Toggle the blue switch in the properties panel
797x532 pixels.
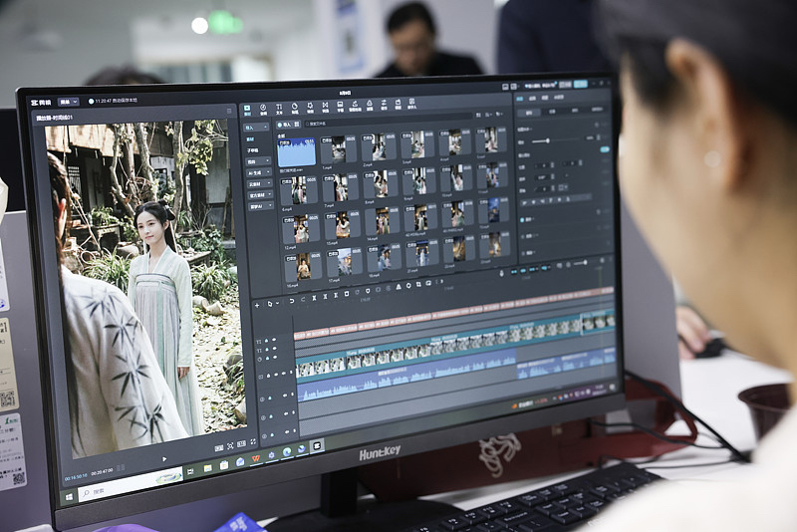click(x=605, y=149)
